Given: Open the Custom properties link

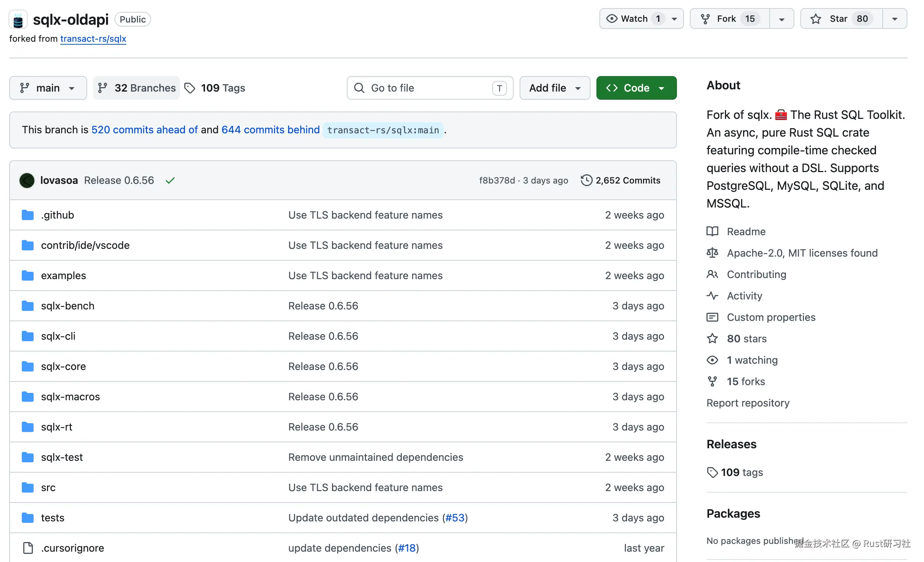Looking at the screenshot, I should (x=771, y=318).
